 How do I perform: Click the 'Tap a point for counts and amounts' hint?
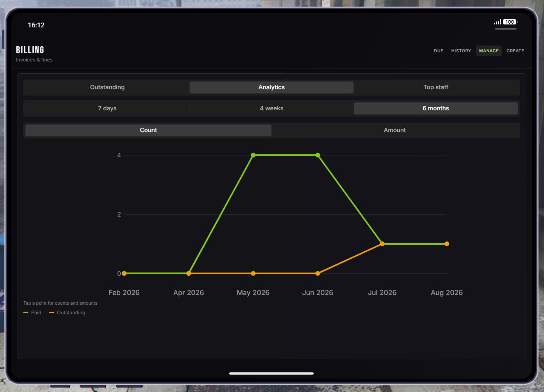point(60,303)
